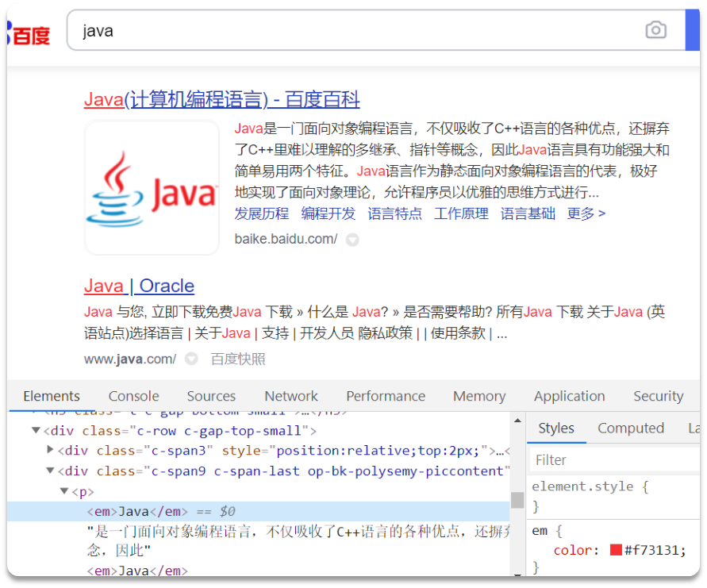Switch to the Elements DevTools tab
This screenshot has height=588, width=707.
point(52,396)
